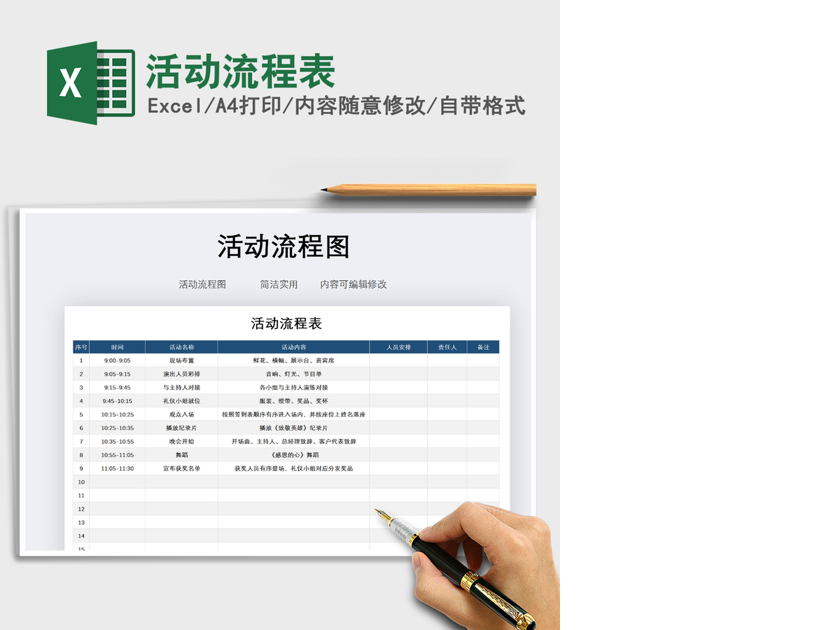This screenshot has height=630, width=840.
Task: Click the time cell 10:25-10:35
Action: [x=117, y=428]
